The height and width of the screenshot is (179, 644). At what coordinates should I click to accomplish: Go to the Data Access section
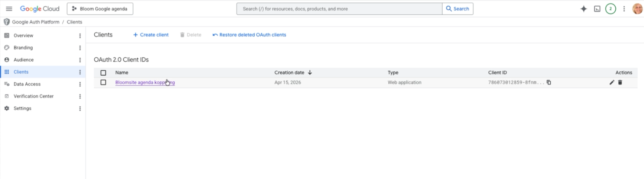27,84
